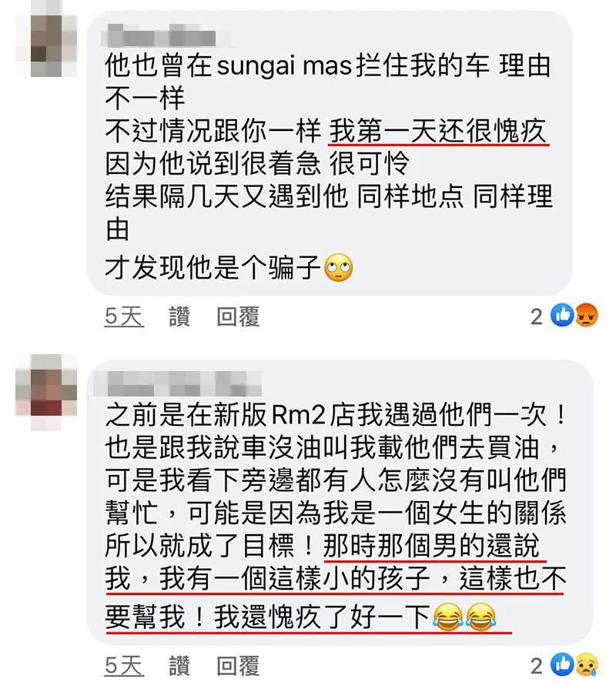Open the 5天 timestamp under the 骗子 comment
Image resolution: width=616 pixels, height=689 pixels.
(x=124, y=316)
